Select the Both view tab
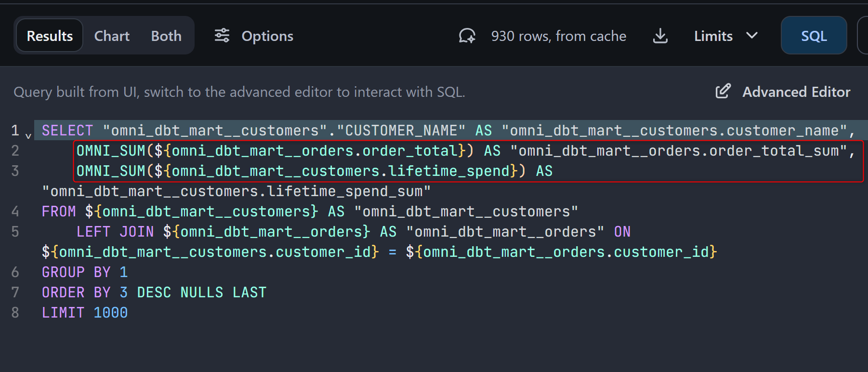Viewport: 868px width, 372px height. pos(166,36)
